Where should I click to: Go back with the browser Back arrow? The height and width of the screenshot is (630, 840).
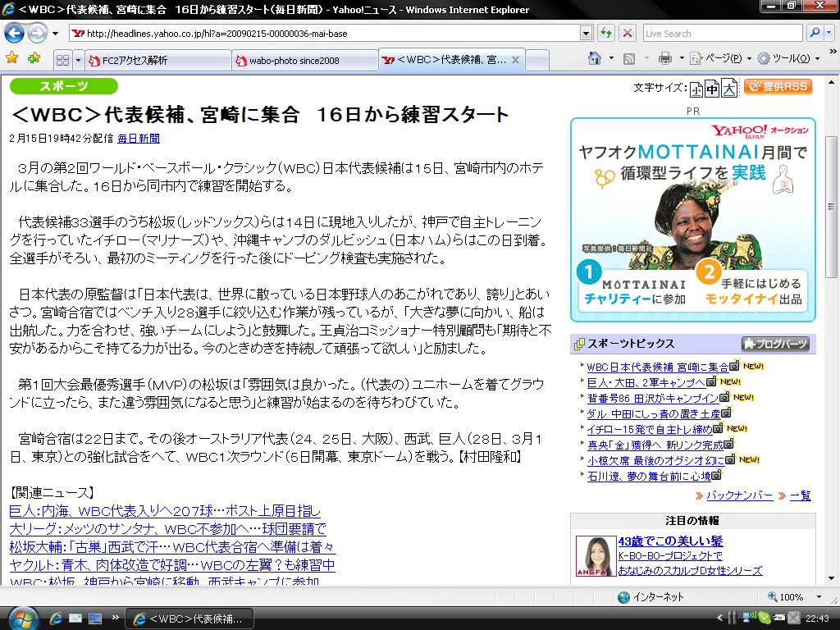15,33
